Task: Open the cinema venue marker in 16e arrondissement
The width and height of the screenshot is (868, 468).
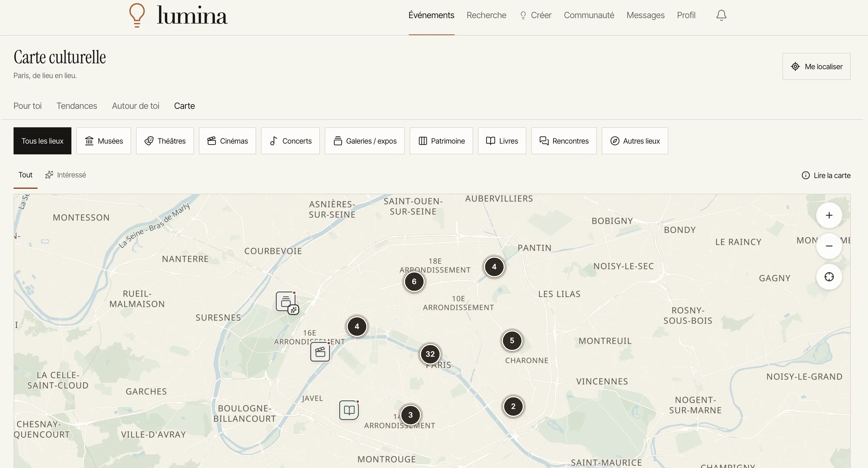Action: [x=320, y=352]
